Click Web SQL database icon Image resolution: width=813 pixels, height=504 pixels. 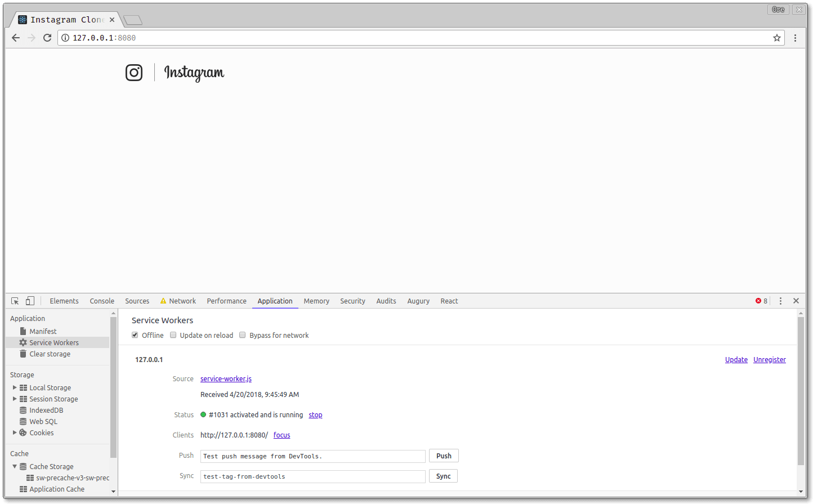point(23,422)
